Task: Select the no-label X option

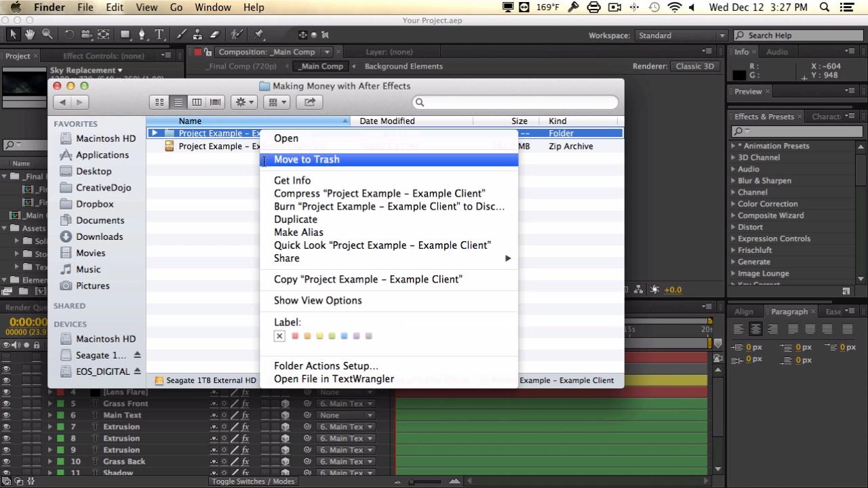Action: tap(279, 335)
